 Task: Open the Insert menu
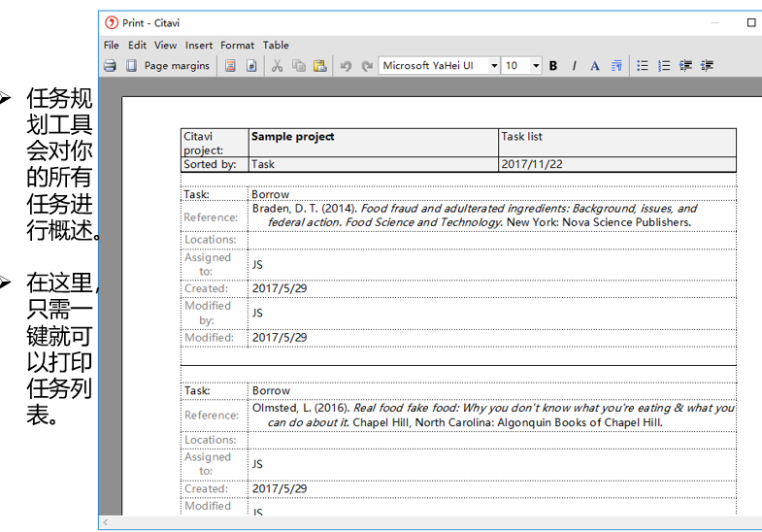tap(199, 46)
